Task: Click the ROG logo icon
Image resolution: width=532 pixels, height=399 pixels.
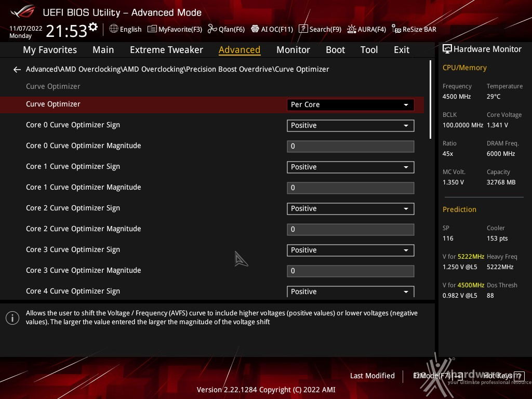Action: [x=22, y=11]
